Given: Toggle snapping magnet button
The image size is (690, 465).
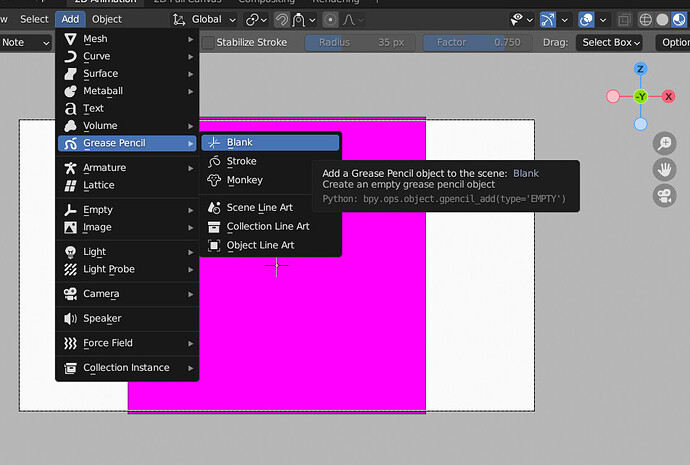Looking at the screenshot, I should click(282, 20).
